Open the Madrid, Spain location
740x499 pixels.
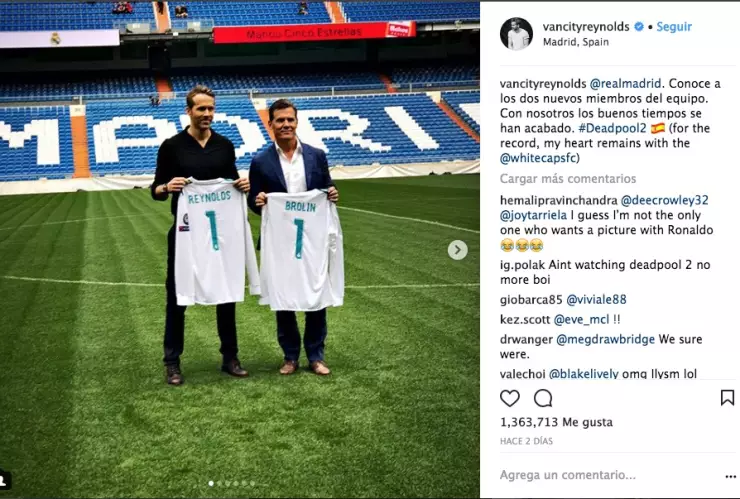[576, 42]
